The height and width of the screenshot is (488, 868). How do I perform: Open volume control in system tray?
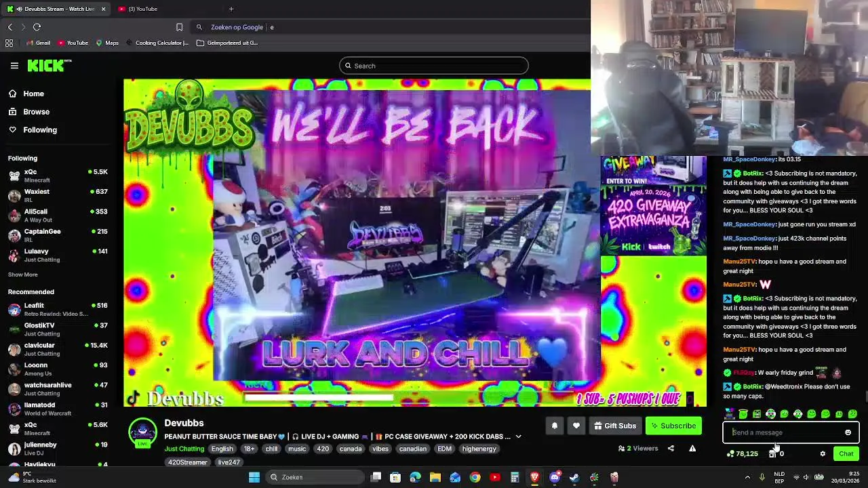coord(806,477)
